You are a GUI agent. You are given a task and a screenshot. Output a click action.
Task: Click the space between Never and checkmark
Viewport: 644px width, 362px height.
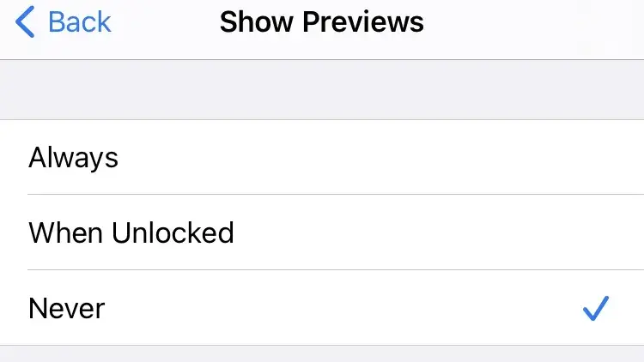tap(343, 308)
